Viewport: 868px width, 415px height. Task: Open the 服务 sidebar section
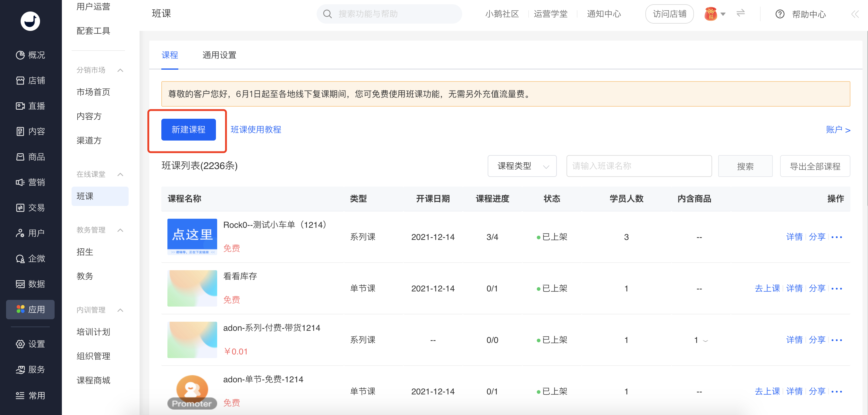point(30,370)
